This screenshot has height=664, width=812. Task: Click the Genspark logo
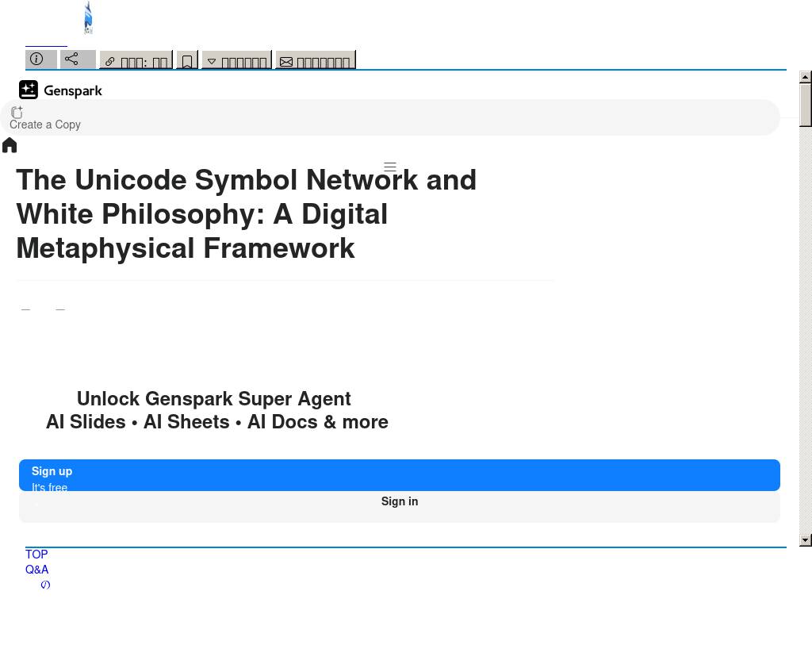tap(61, 90)
